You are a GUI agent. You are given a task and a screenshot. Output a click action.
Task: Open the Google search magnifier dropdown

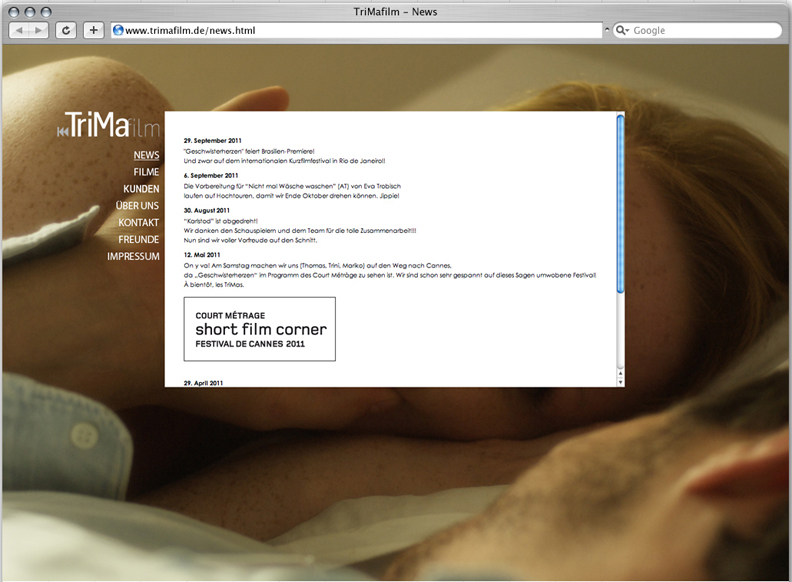pyautogui.click(x=622, y=30)
